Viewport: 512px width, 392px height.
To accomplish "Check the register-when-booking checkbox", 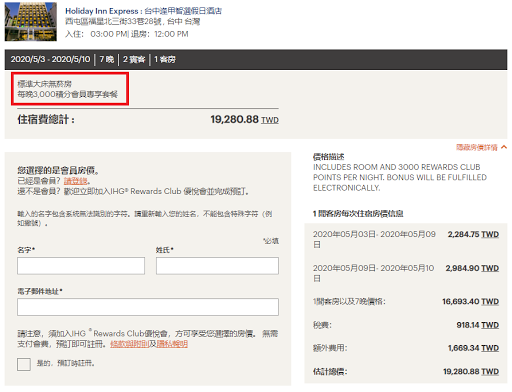I will 24,364.
